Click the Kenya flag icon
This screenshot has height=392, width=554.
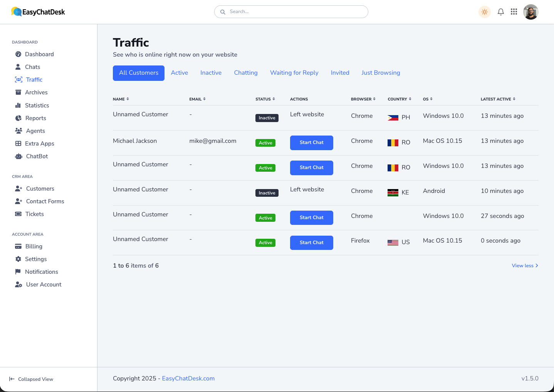393,193
